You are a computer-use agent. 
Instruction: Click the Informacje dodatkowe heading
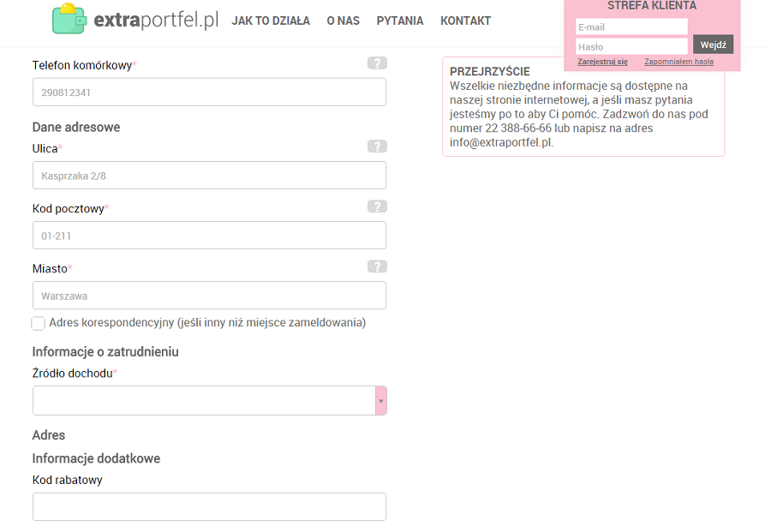pyautogui.click(x=96, y=458)
